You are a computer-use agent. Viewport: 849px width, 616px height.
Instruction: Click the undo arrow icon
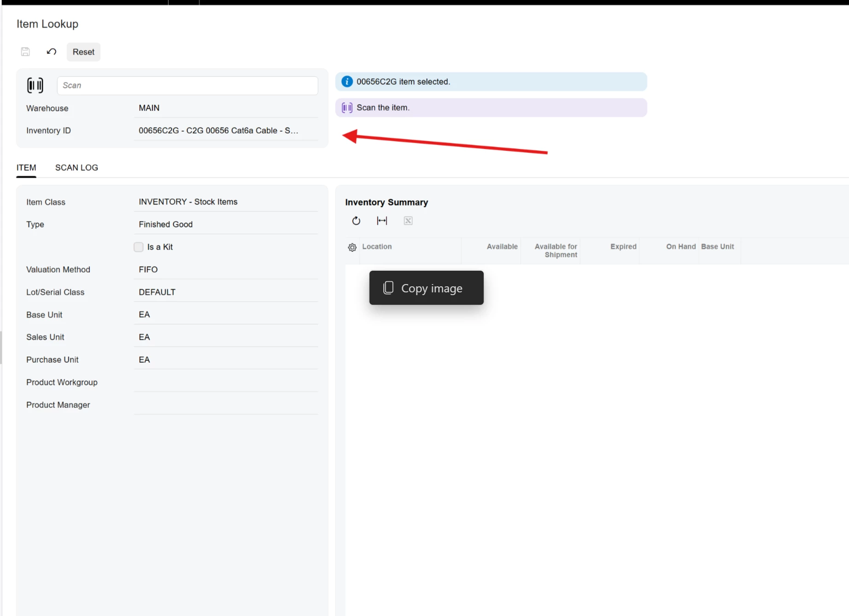(52, 52)
